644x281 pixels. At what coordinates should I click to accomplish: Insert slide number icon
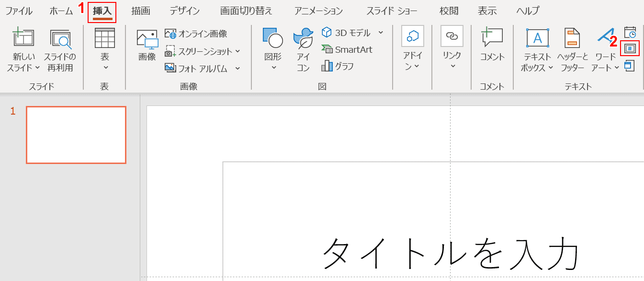click(630, 48)
